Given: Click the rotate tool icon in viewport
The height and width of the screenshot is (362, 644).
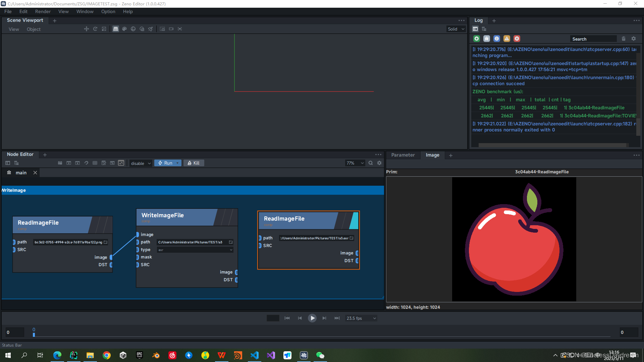Looking at the screenshot, I should click(95, 29).
